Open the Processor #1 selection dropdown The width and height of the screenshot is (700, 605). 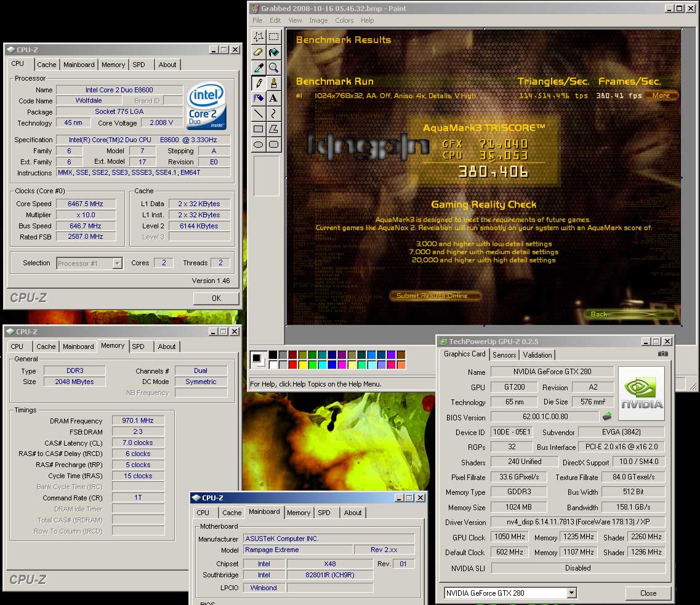point(117,263)
